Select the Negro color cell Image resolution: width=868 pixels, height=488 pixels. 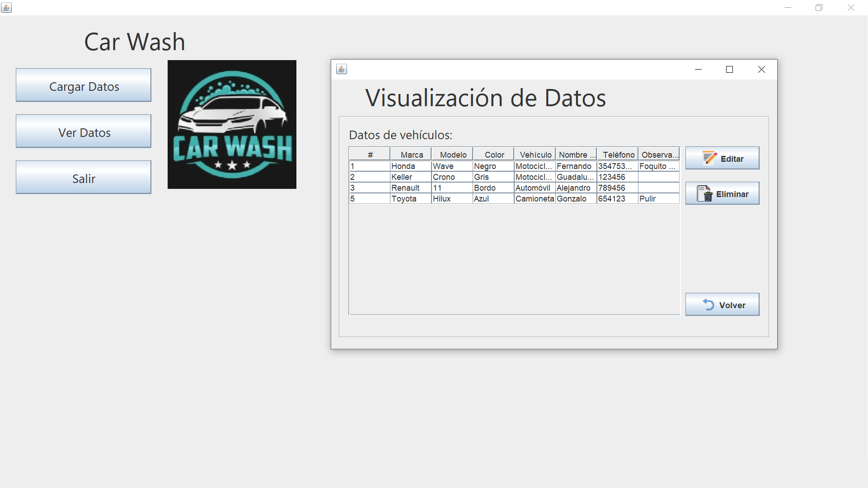[x=493, y=166]
